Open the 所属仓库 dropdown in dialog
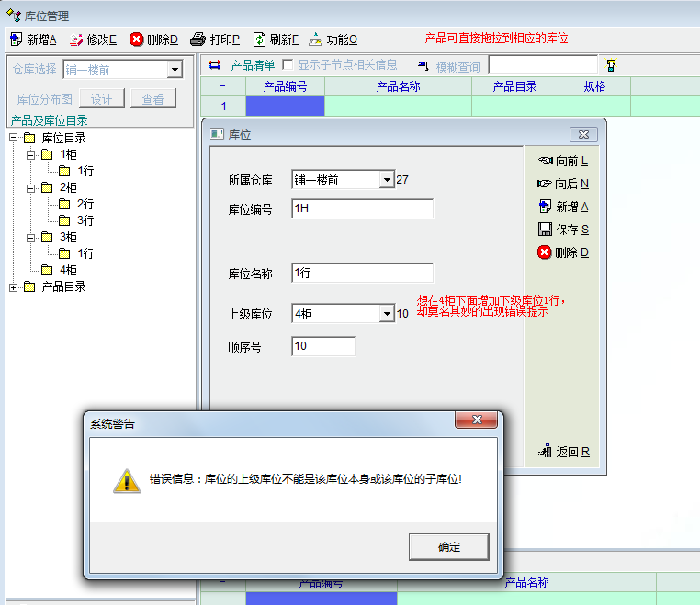The width and height of the screenshot is (700, 605). pos(387,180)
